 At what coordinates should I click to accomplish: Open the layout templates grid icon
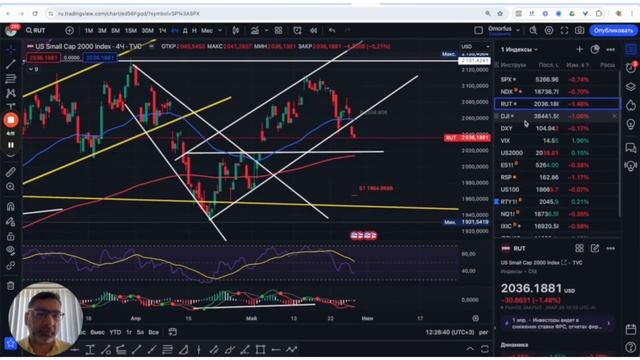point(278,30)
